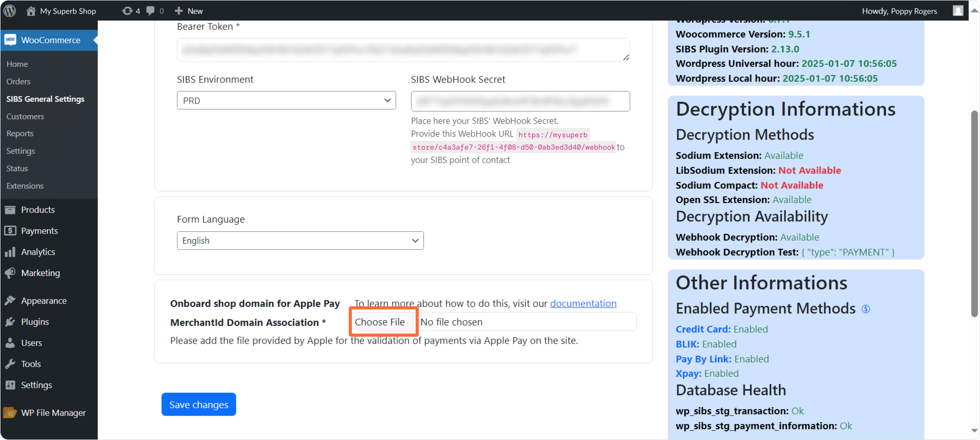Click the WordPress logo icon

tap(10, 11)
